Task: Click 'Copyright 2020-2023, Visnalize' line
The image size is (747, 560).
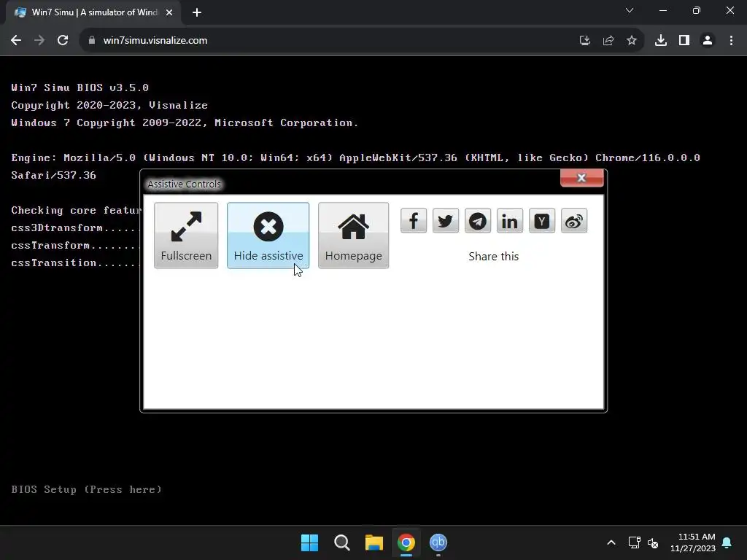Action: point(109,105)
